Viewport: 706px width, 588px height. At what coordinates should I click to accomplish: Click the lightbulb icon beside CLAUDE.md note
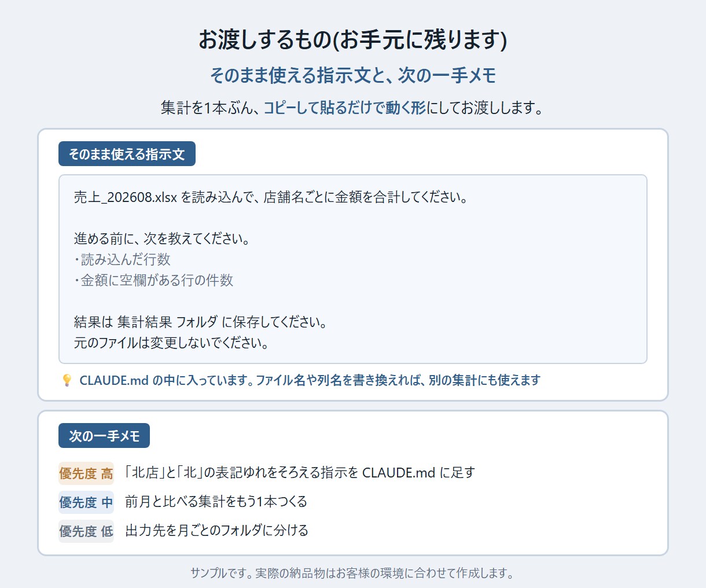pos(67,380)
